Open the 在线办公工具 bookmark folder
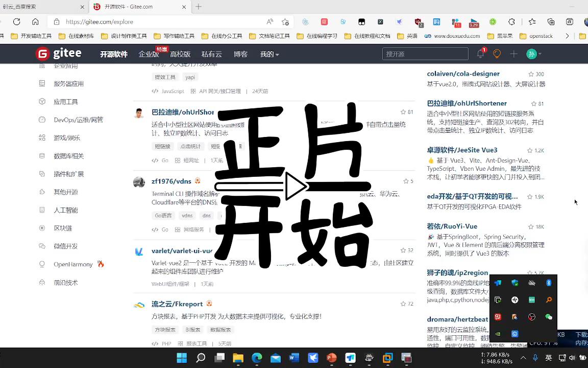 pyautogui.click(x=222, y=36)
